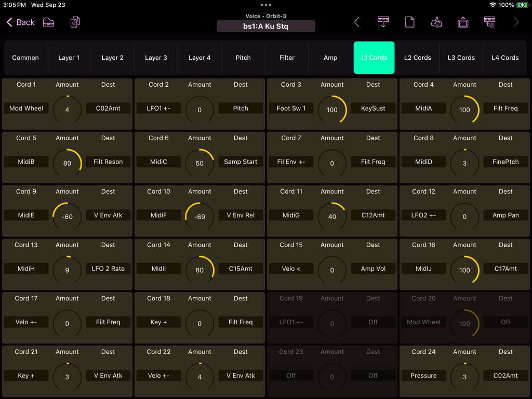This screenshot has height=399, width=532.
Task: Select the L1 Cords tab
Action: tap(374, 58)
